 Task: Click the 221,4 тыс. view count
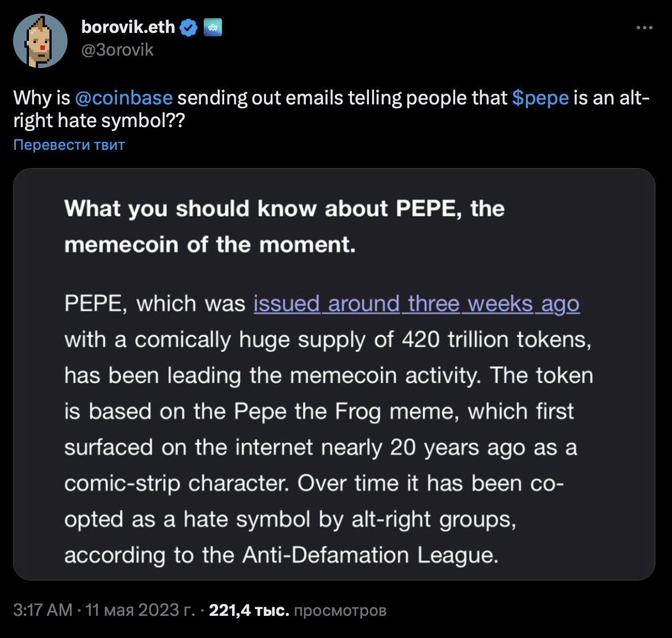[x=249, y=610]
